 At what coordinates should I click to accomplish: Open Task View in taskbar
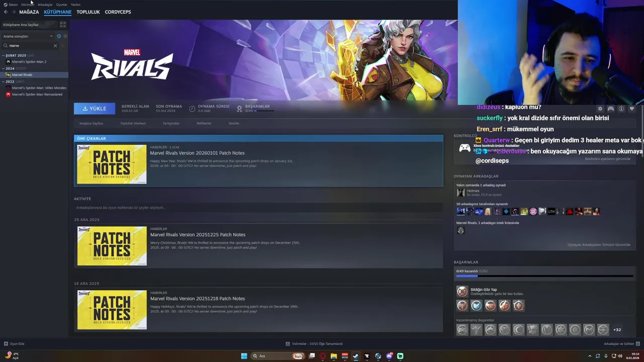tap(311, 356)
